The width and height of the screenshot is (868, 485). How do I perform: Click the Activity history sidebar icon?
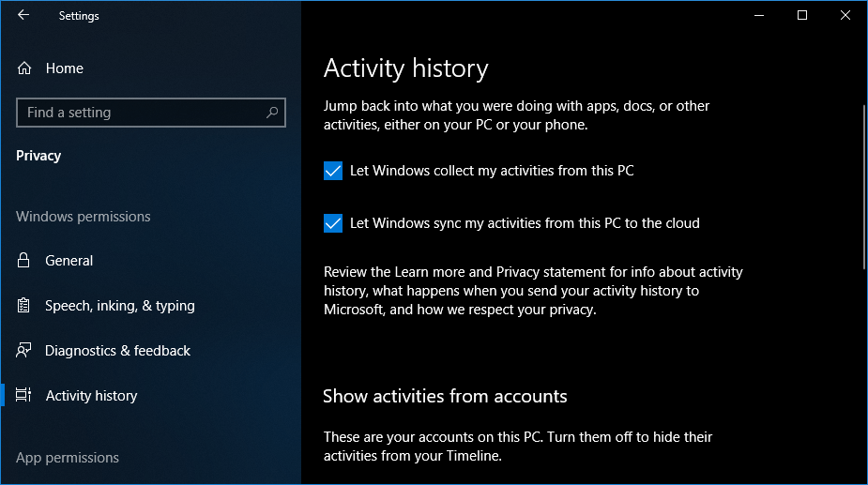pyautogui.click(x=24, y=396)
